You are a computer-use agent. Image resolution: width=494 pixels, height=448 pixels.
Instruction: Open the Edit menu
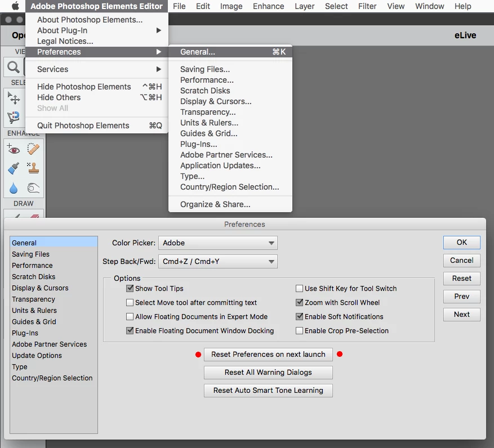pos(203,6)
